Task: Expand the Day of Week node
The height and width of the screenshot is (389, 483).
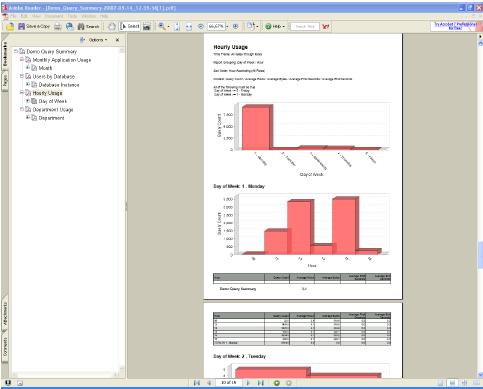Action: point(28,101)
